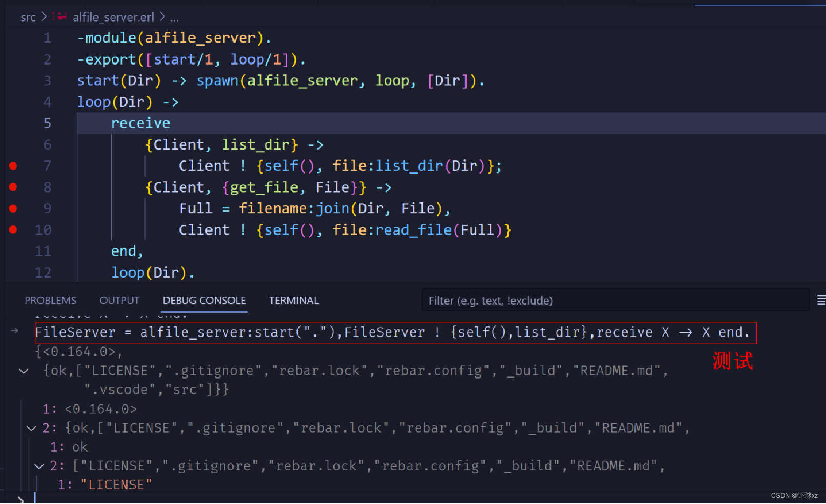Click 'end,' on line 11
Screen dimensions: 826x504
tap(127, 251)
